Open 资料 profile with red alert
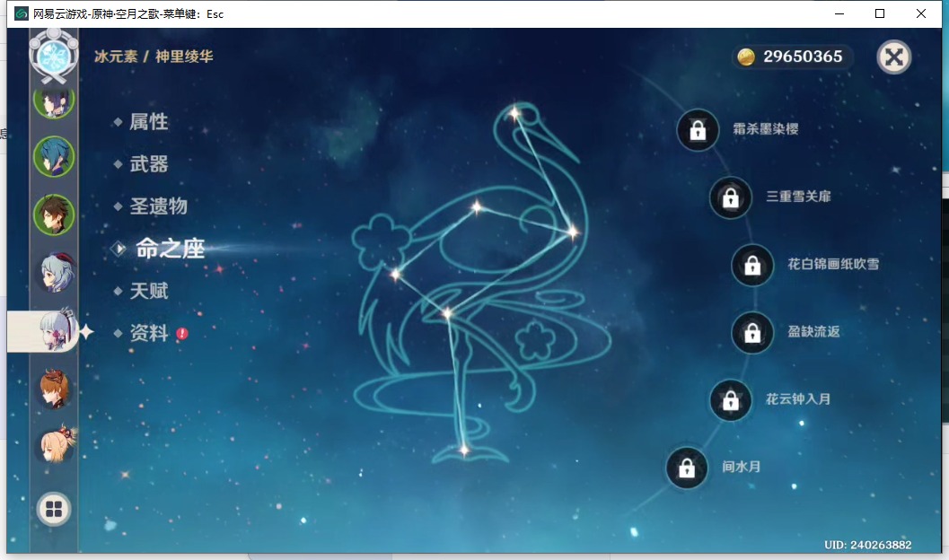The width and height of the screenshot is (949, 560). (148, 334)
